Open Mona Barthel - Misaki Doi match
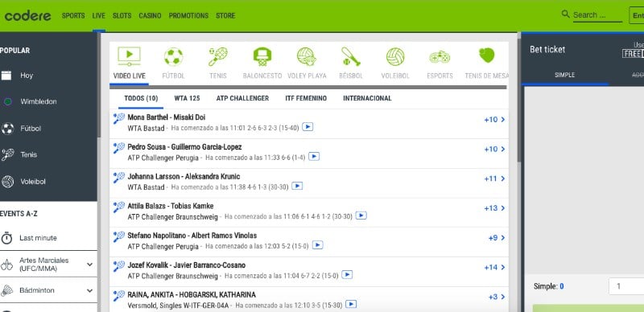Viewport: 644px width, 312px height. tap(167, 117)
